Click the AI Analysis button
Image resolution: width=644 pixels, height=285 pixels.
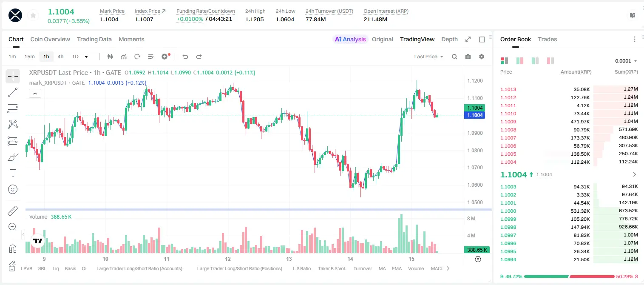click(x=350, y=39)
